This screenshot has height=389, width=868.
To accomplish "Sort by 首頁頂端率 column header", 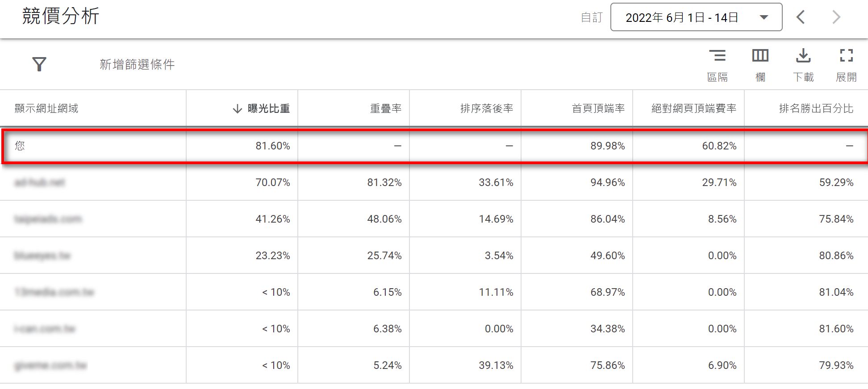I will [598, 108].
